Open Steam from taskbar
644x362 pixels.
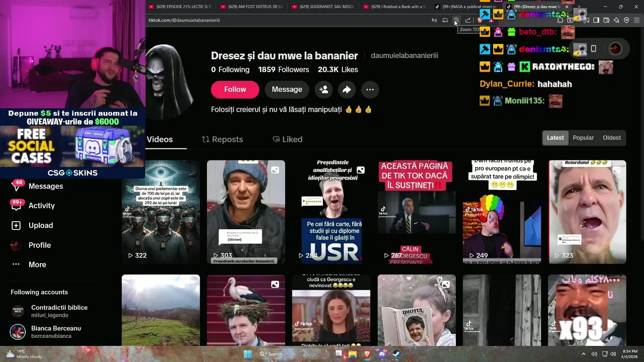pyautogui.click(x=396, y=354)
